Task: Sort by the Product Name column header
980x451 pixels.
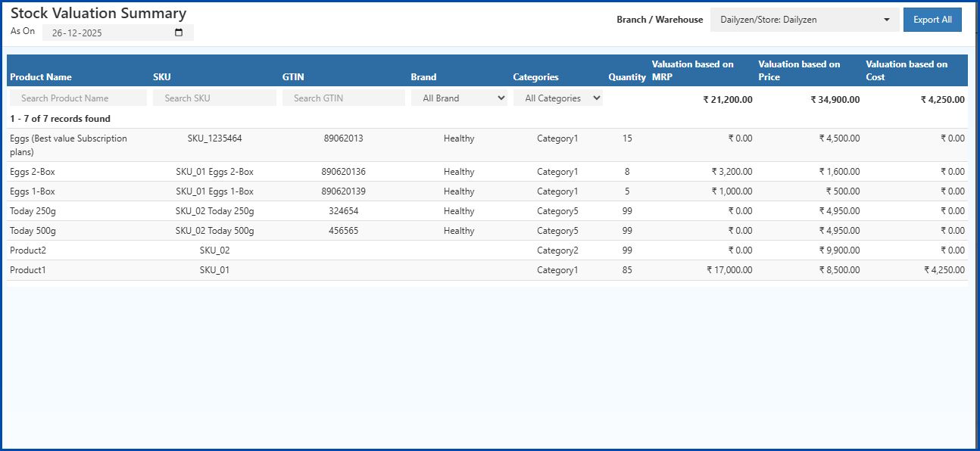Action: point(40,76)
